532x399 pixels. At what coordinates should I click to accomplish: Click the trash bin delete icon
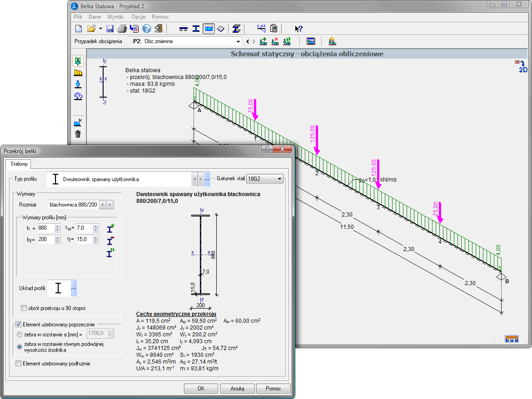click(78, 133)
